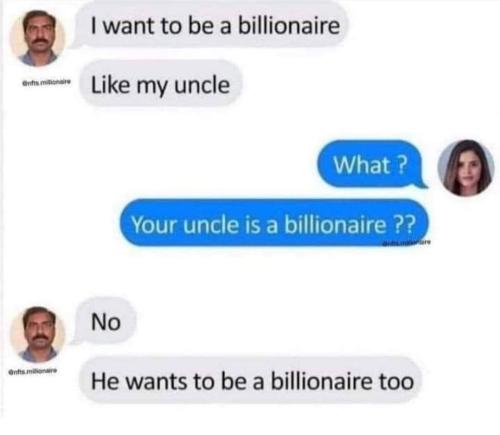Select 'He wants to be a billionaire too' message
Screen dimensions: 500x435
pos(251,381)
